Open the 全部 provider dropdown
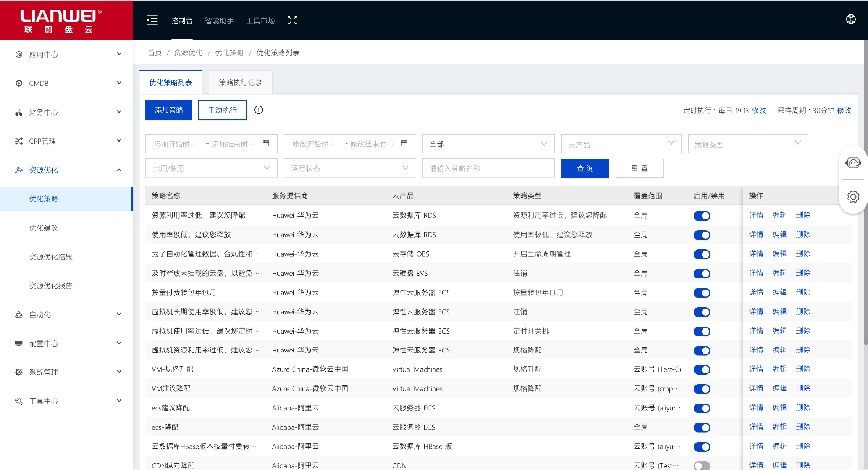The width and height of the screenshot is (868, 470). click(488, 144)
